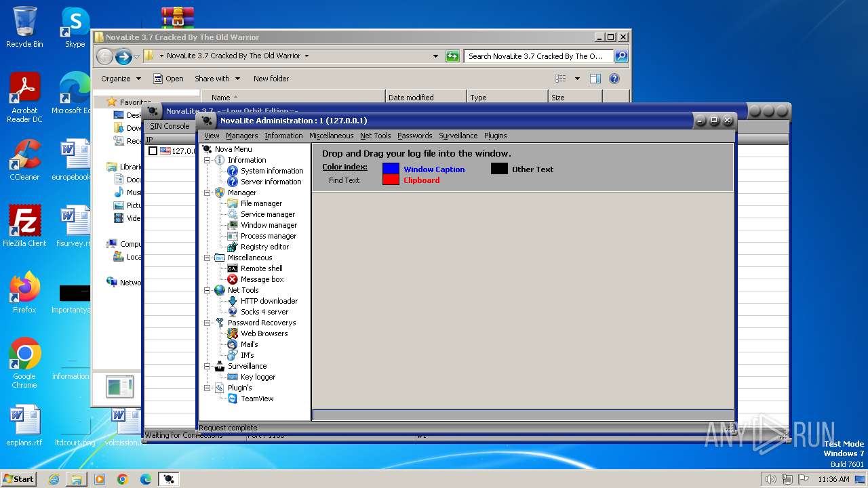Sort by Date modified column header
868x488 pixels.
(x=426, y=98)
